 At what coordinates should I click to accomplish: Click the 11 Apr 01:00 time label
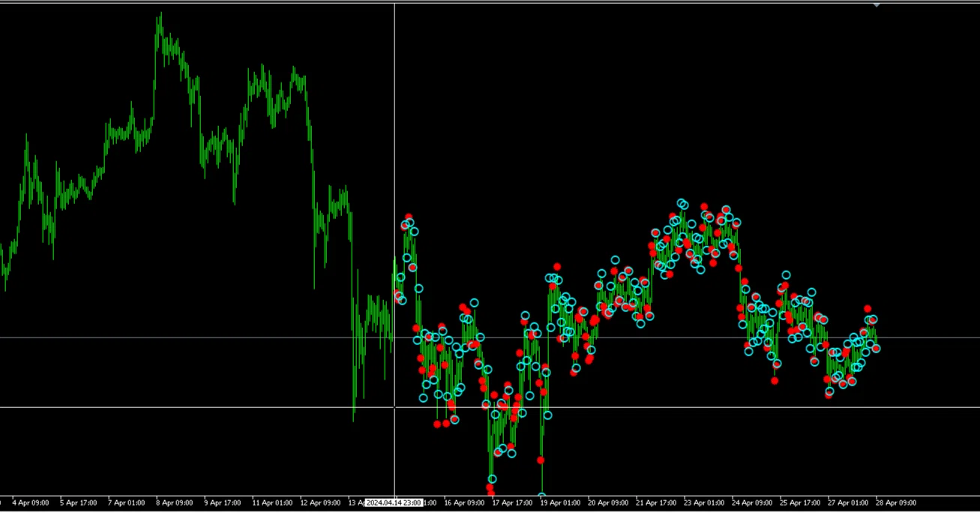pos(273,502)
